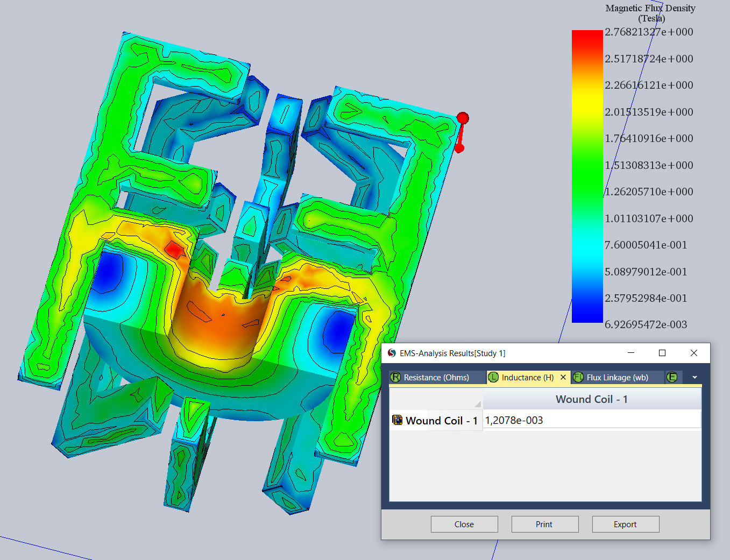Click the green R Resistance tab icon
The image size is (730, 560).
point(395,378)
